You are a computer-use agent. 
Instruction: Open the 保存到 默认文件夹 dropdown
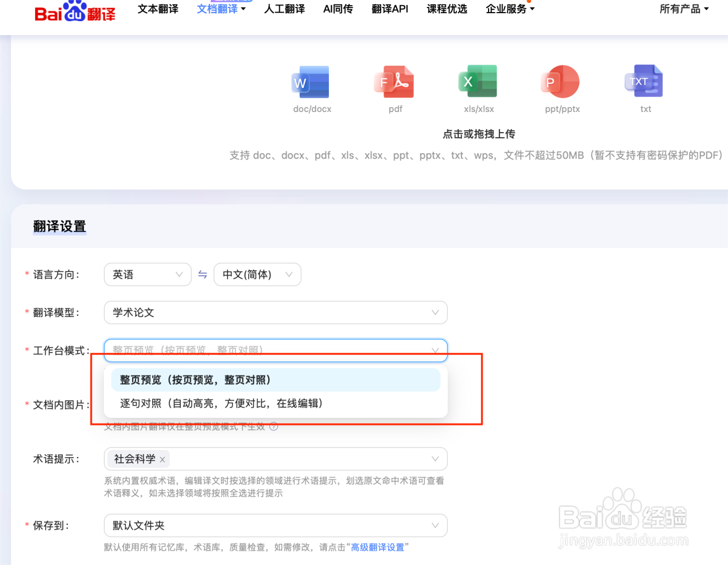pyautogui.click(x=276, y=525)
